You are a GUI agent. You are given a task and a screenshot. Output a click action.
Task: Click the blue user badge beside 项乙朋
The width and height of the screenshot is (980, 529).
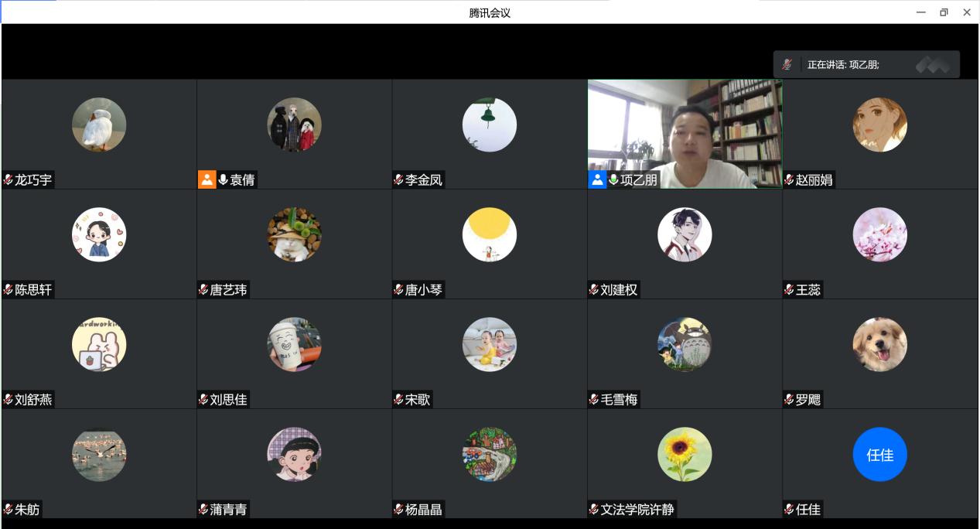[x=597, y=179]
